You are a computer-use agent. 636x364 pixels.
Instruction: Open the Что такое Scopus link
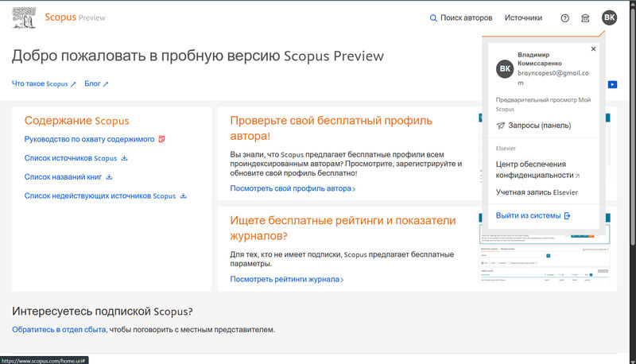tap(44, 83)
